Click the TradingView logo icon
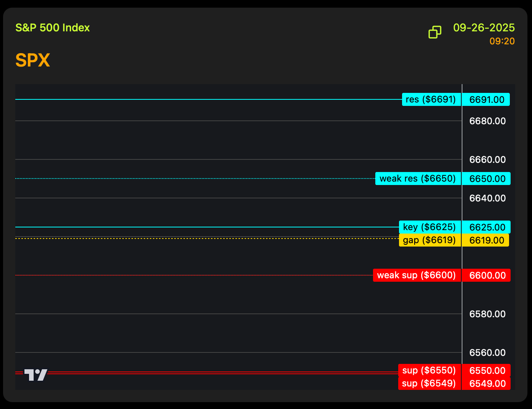 36,375
